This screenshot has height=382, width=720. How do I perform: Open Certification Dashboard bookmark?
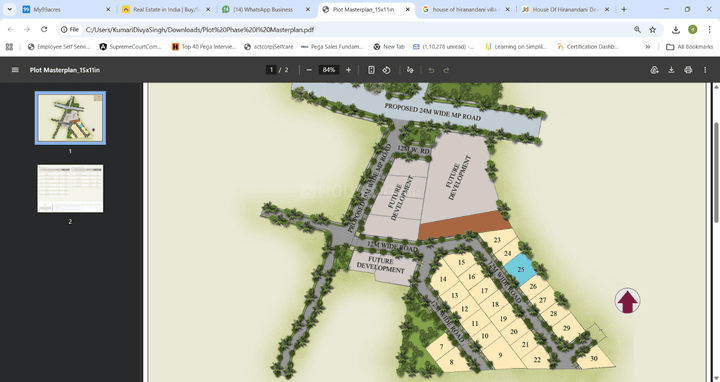[x=587, y=46]
